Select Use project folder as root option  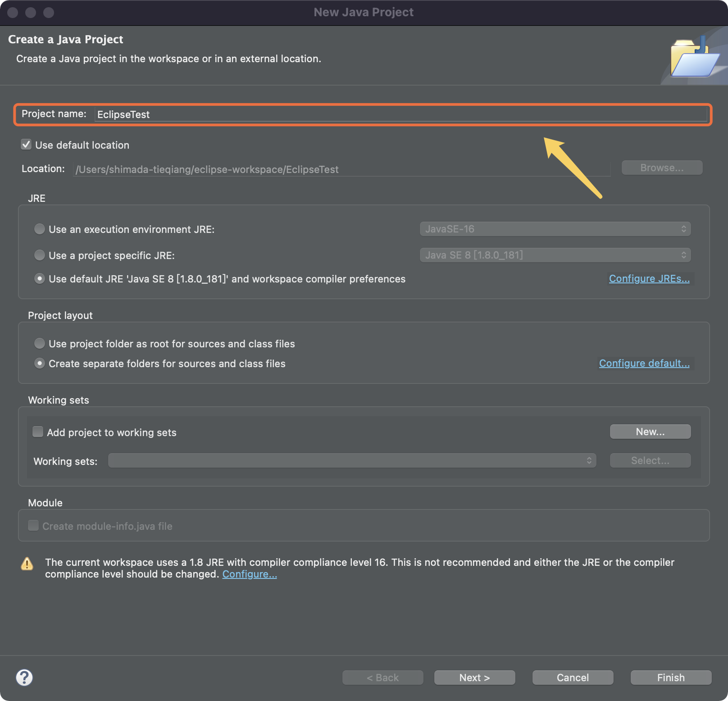tap(40, 343)
